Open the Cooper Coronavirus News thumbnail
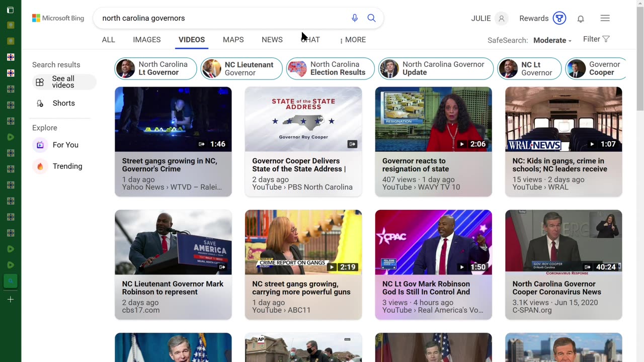This screenshot has width=644, height=362. point(563,242)
